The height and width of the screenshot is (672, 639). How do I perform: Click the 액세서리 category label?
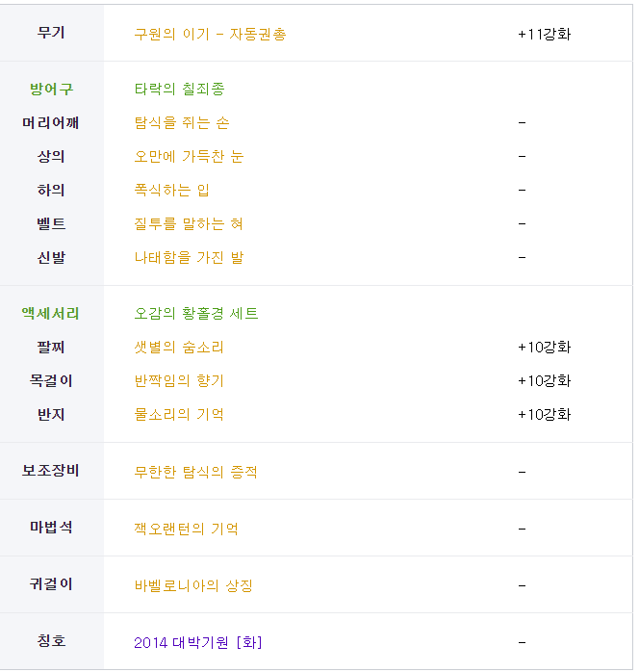51,314
